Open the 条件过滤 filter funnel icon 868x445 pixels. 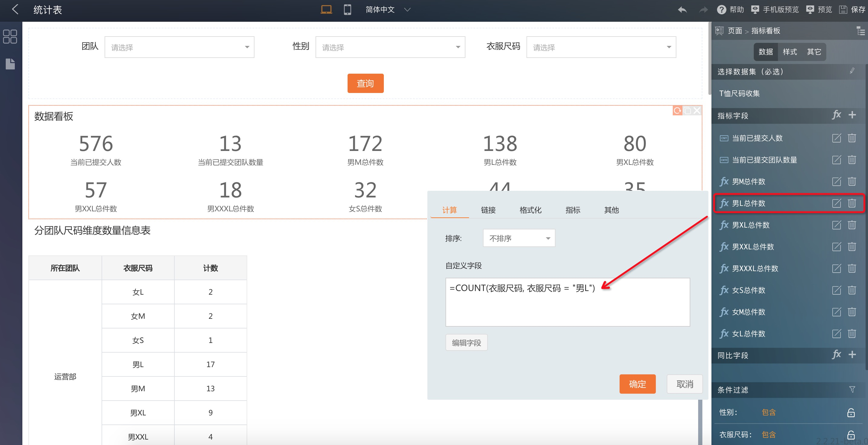pos(852,389)
